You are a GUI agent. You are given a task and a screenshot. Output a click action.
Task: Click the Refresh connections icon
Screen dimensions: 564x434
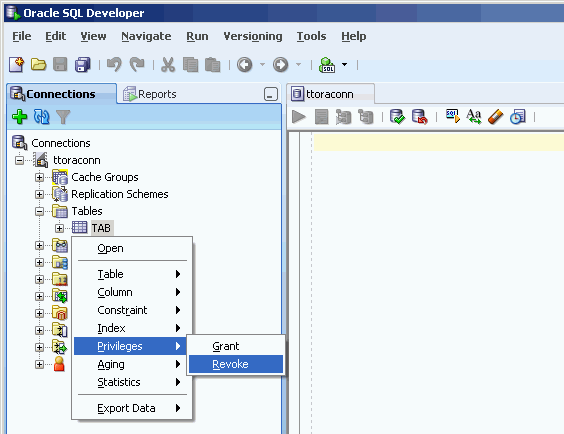(41, 117)
